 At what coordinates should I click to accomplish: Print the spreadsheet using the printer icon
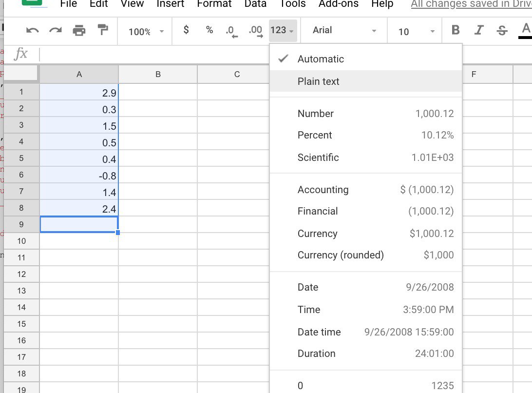pos(79,31)
